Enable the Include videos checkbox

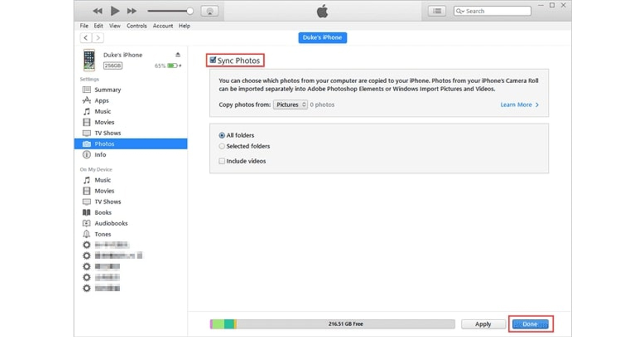[x=222, y=161]
